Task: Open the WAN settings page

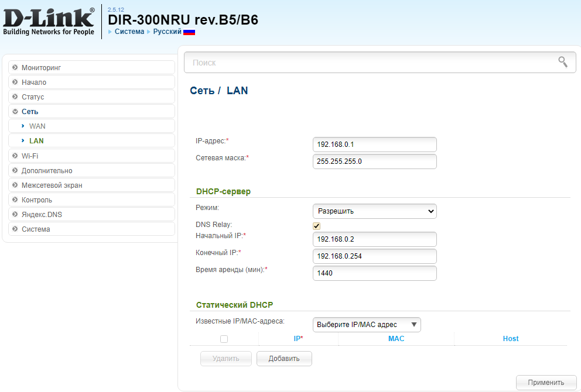Action: [37, 126]
